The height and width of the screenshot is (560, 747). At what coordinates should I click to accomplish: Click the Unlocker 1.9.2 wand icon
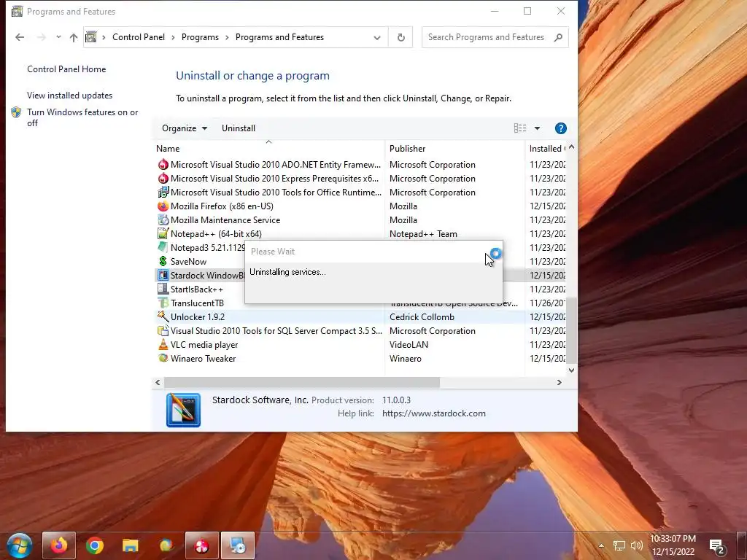pyautogui.click(x=163, y=316)
